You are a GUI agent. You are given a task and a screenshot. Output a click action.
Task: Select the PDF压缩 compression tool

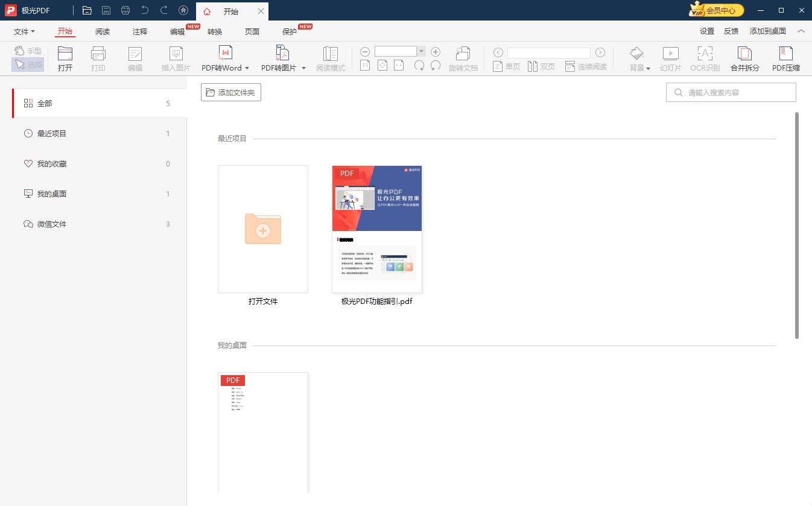click(785, 54)
